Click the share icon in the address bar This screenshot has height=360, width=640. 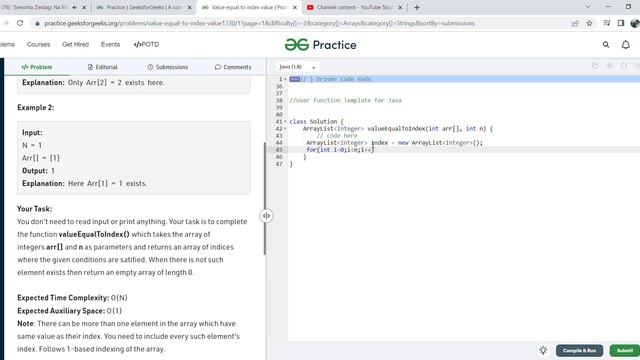575,23
